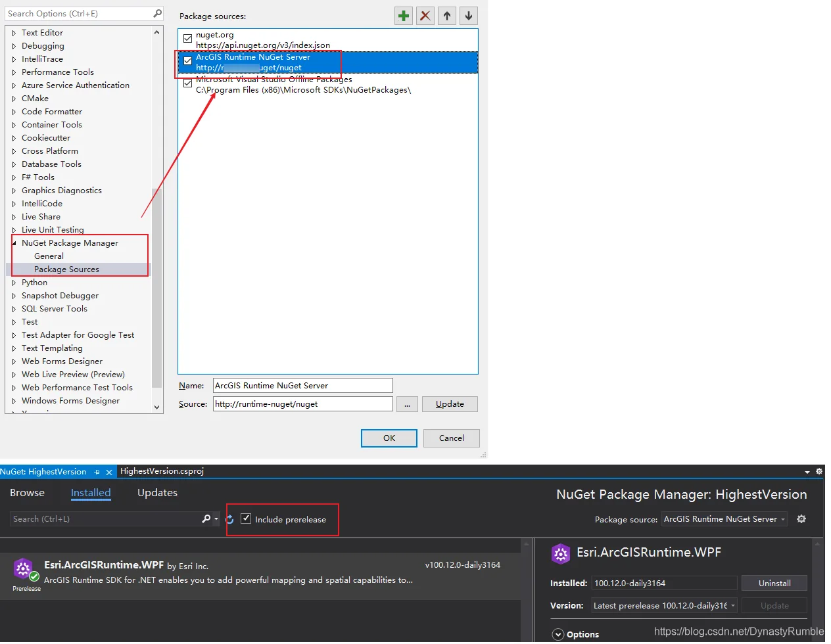Open the Version dropdown for Esri.ArcGISRuntime.WPF

664,606
